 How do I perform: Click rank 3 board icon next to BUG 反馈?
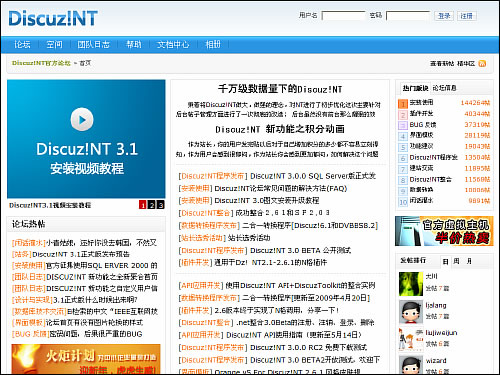[403, 126]
